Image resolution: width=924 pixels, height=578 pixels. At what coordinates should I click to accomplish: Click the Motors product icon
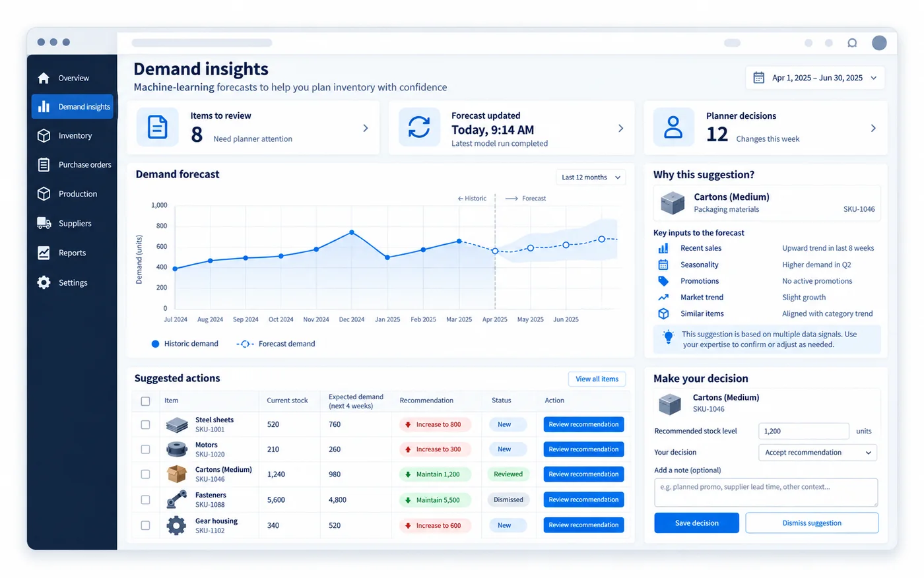[x=177, y=449]
